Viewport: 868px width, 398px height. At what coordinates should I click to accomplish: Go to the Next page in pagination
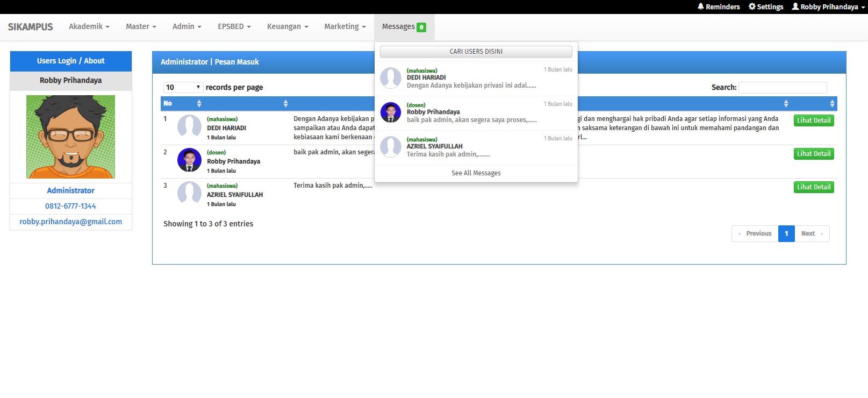click(811, 233)
